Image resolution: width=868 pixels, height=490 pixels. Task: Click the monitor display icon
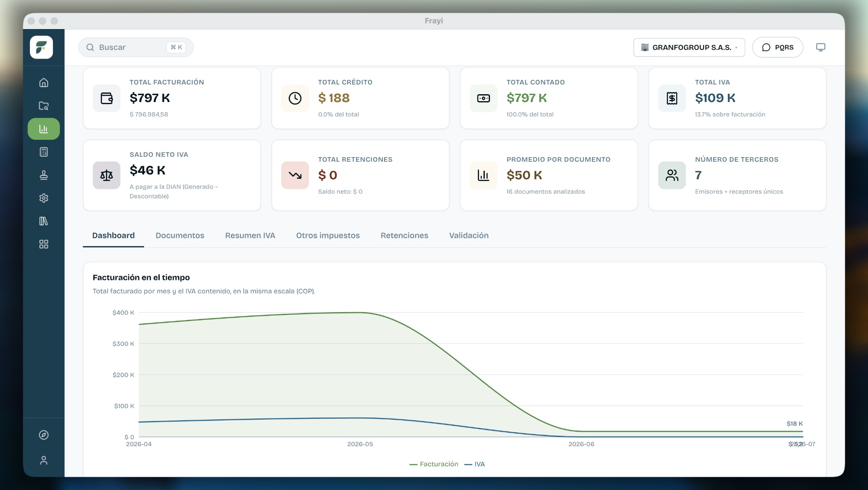(820, 47)
